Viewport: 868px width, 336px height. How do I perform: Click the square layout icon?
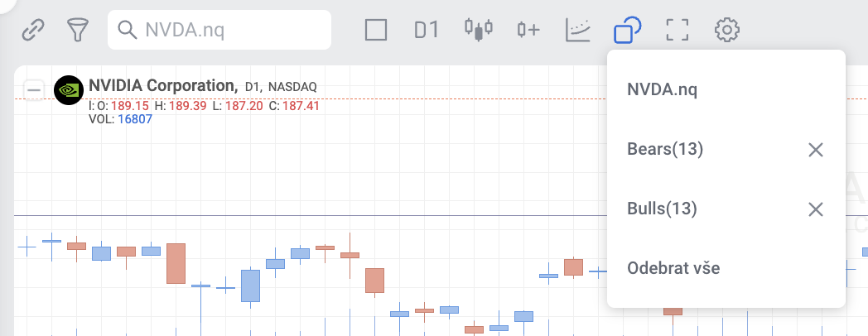(376, 30)
